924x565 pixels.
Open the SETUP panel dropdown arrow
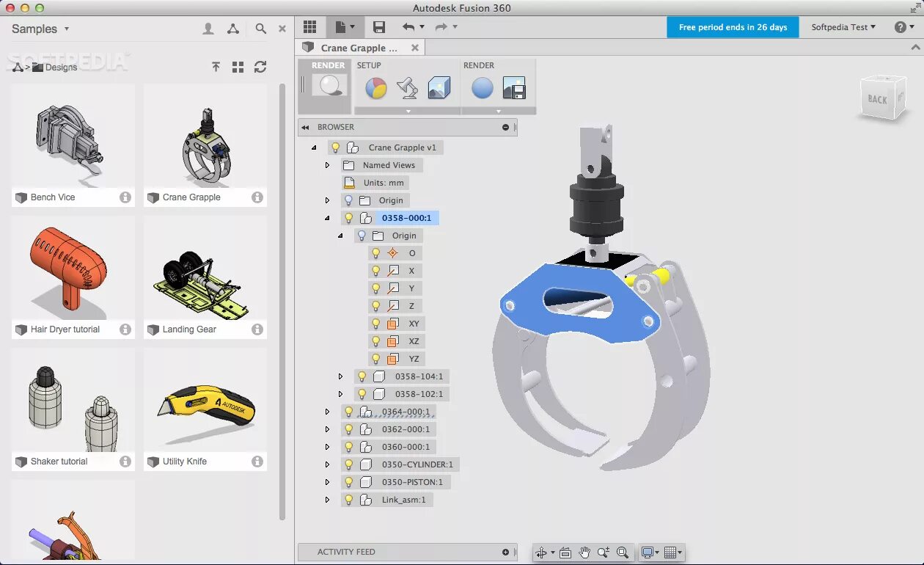click(408, 111)
